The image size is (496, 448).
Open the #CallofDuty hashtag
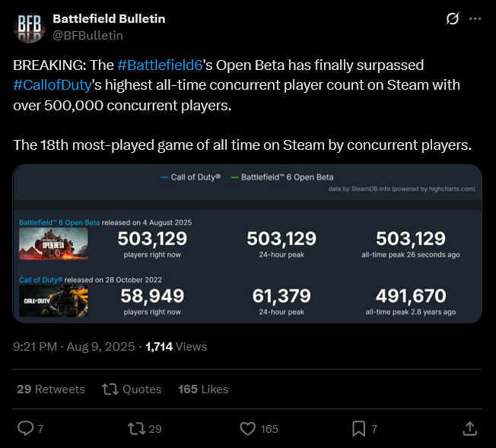[x=52, y=85]
